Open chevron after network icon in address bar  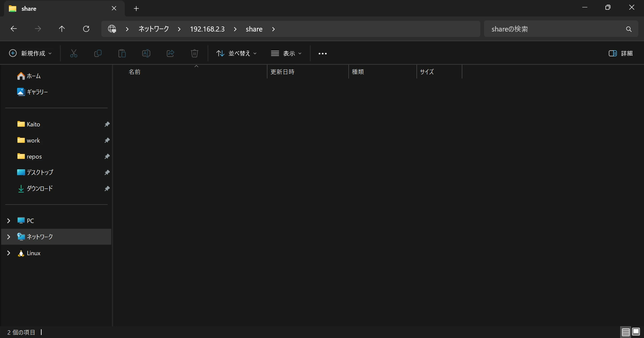[127, 29]
